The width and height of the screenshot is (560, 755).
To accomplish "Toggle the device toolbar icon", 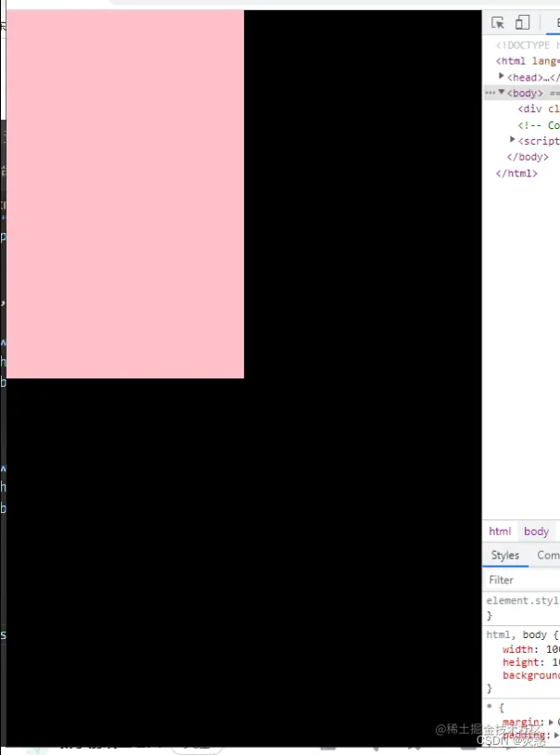I will tap(522, 22).
